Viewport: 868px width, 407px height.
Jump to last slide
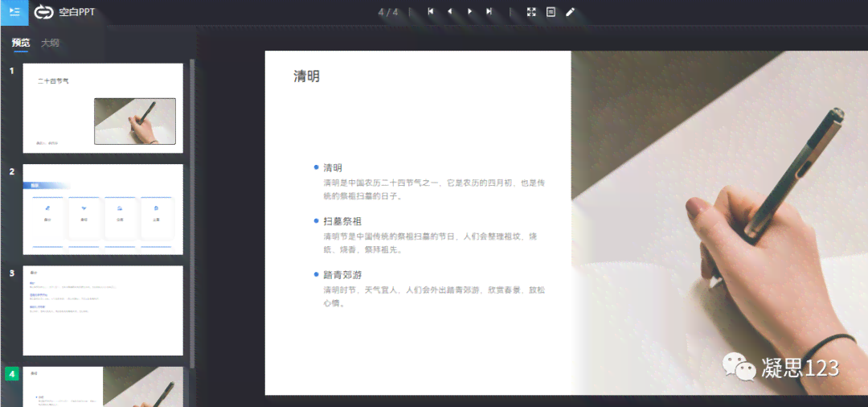[489, 11]
